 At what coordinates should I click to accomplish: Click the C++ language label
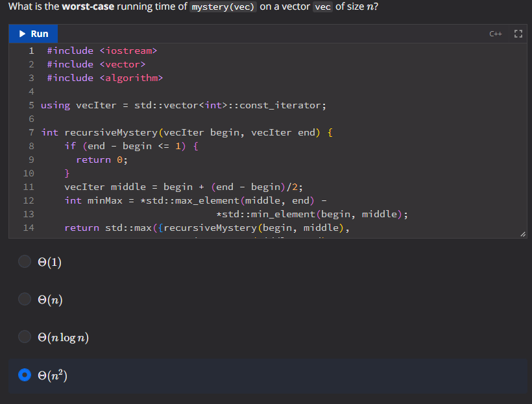[496, 34]
